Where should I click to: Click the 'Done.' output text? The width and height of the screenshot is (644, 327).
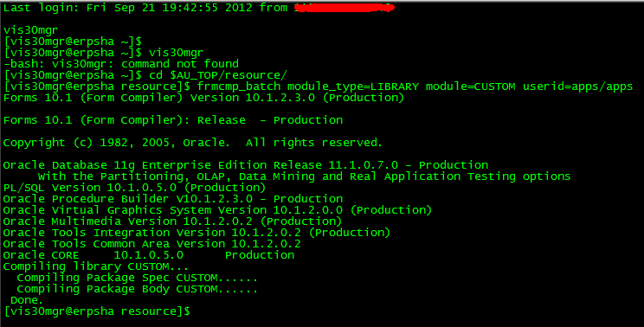[26, 300]
